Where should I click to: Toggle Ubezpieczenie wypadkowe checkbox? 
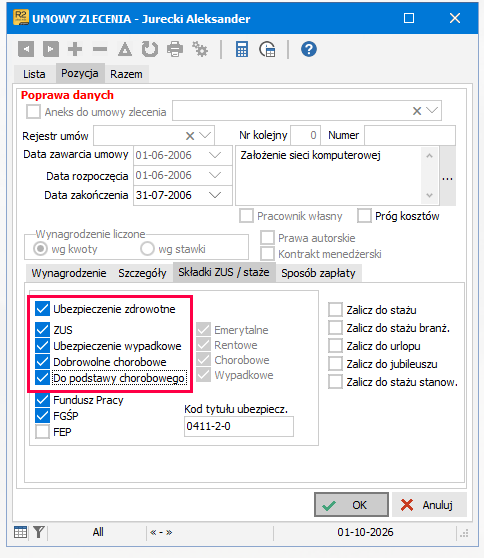pyautogui.click(x=42, y=346)
